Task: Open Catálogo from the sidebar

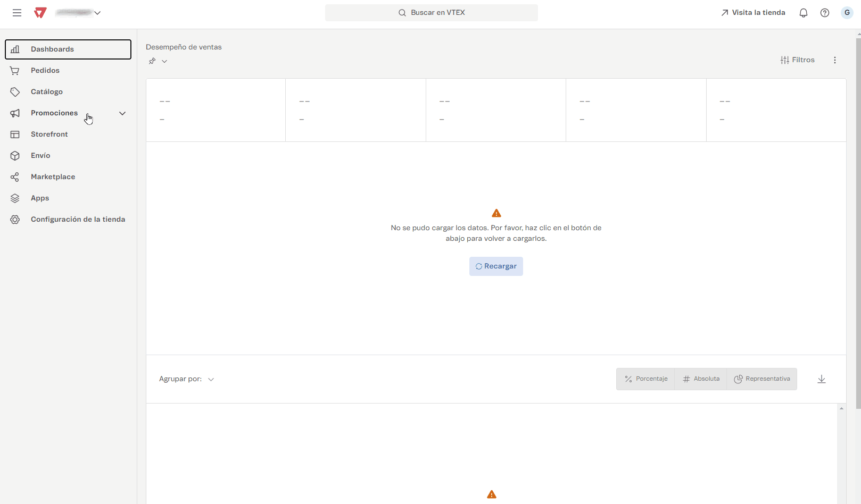Action: 47,92
